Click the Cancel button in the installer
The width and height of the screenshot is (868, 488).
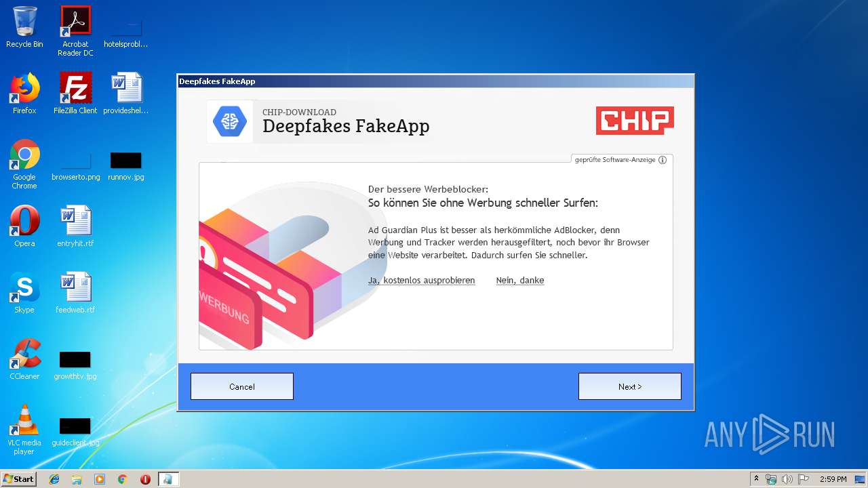coord(242,386)
